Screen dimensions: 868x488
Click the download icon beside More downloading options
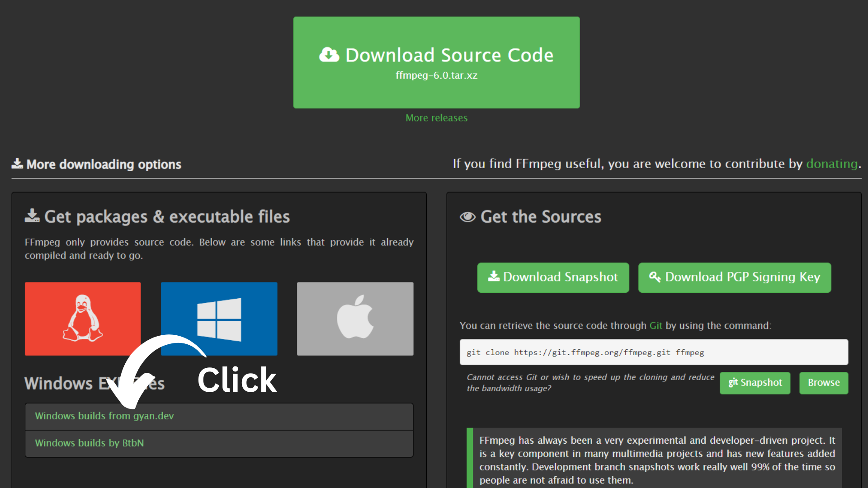(17, 164)
